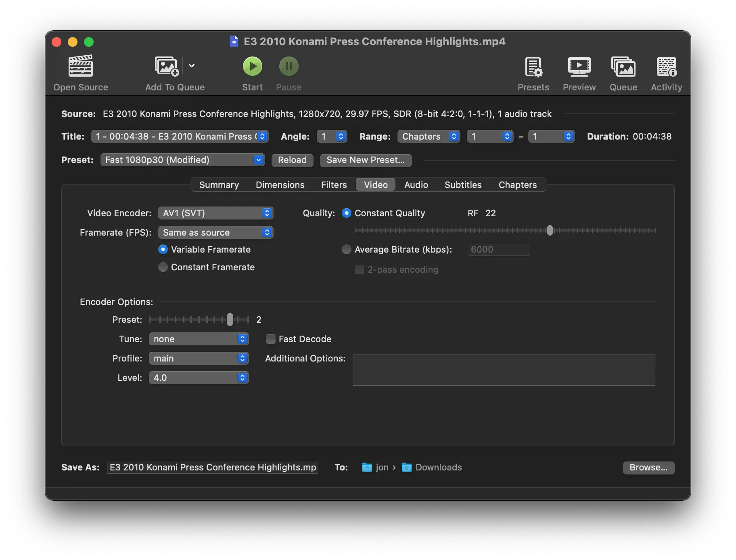The height and width of the screenshot is (560, 736).
Task: Select Variable Framerate radio button
Action: pos(163,249)
